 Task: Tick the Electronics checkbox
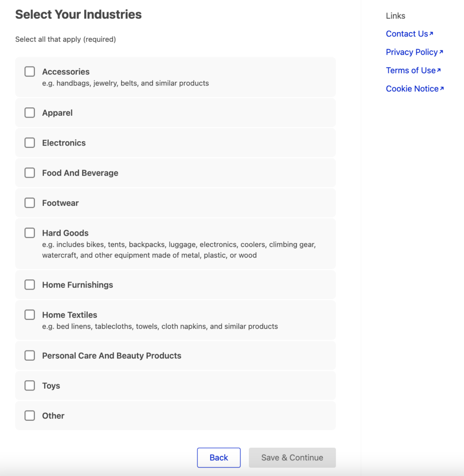pyautogui.click(x=30, y=143)
